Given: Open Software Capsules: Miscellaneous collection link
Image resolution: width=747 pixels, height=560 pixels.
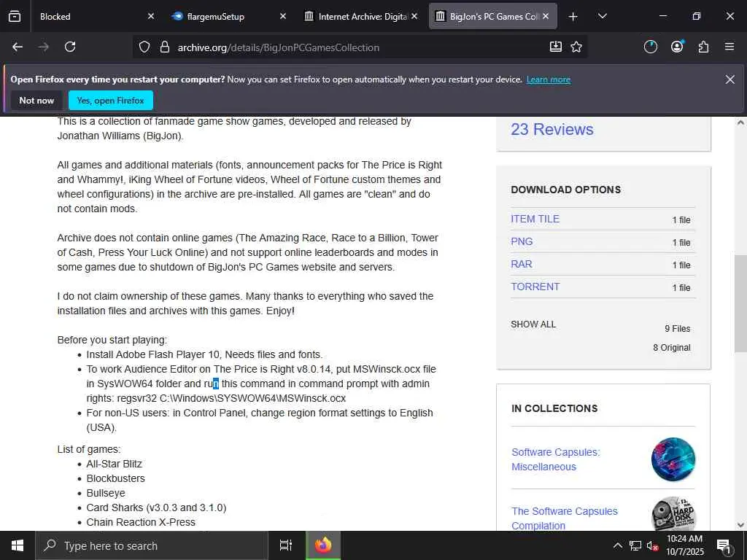Looking at the screenshot, I should pyautogui.click(x=555, y=459).
